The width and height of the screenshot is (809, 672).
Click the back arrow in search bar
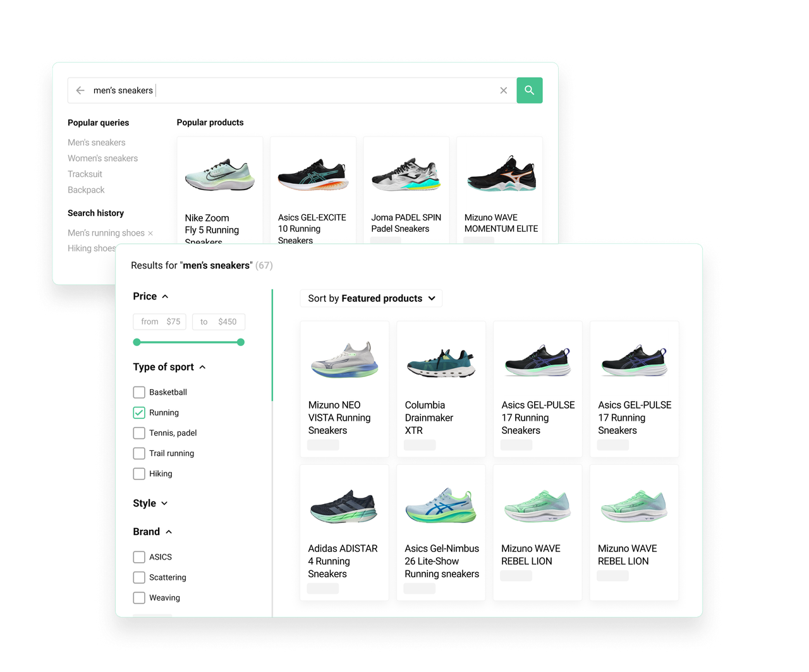tap(80, 90)
